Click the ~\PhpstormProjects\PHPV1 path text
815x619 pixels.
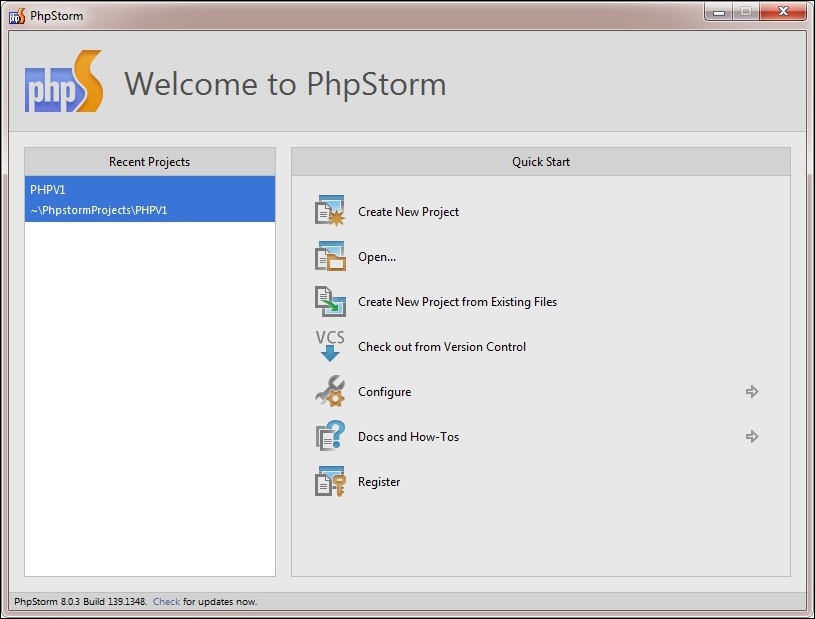[99, 210]
